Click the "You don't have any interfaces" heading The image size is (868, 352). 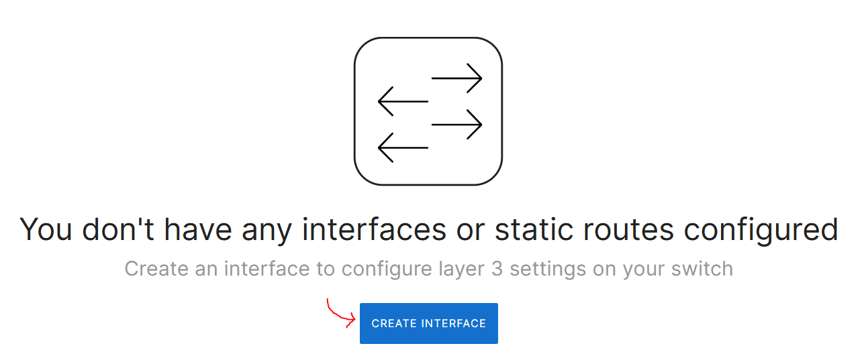point(429,229)
